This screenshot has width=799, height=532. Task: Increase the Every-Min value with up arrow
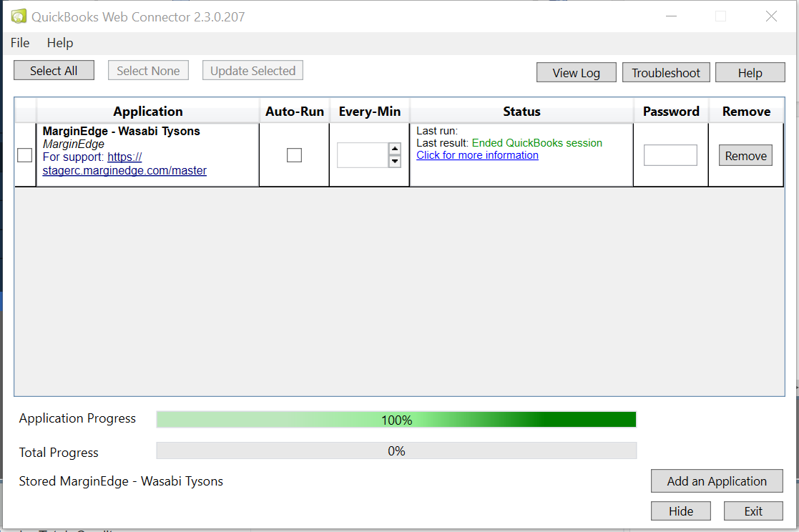tap(394, 149)
